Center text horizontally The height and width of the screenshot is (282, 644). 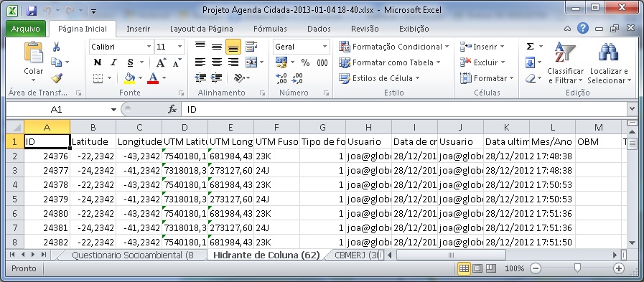217,62
